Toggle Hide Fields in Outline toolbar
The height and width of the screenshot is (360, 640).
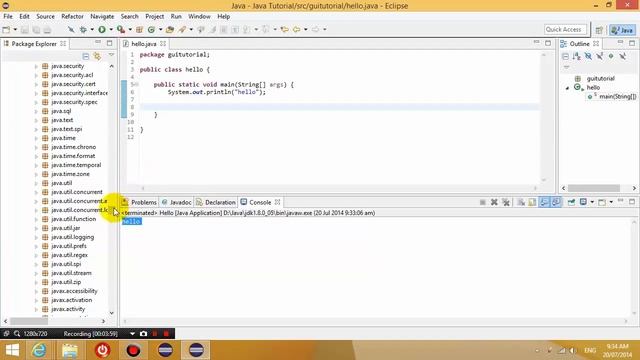click(x=588, y=56)
